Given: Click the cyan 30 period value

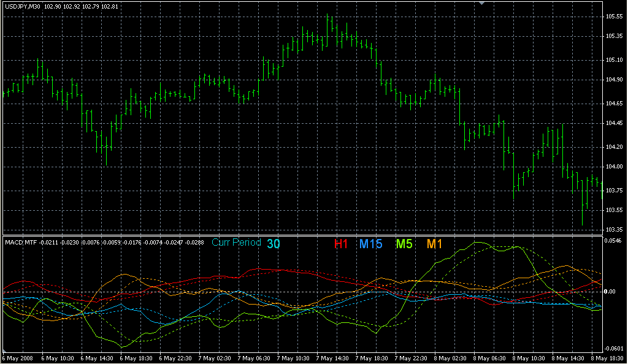Looking at the screenshot, I should click(x=274, y=244).
